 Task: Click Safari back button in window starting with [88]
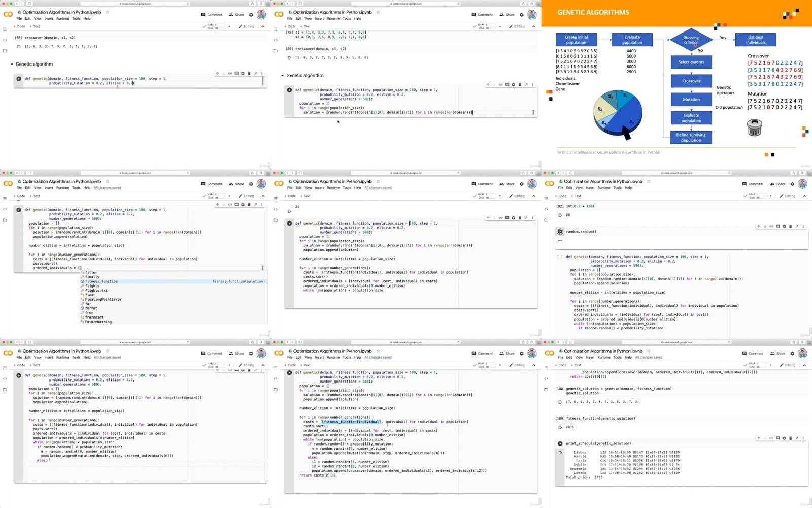(17, 4)
